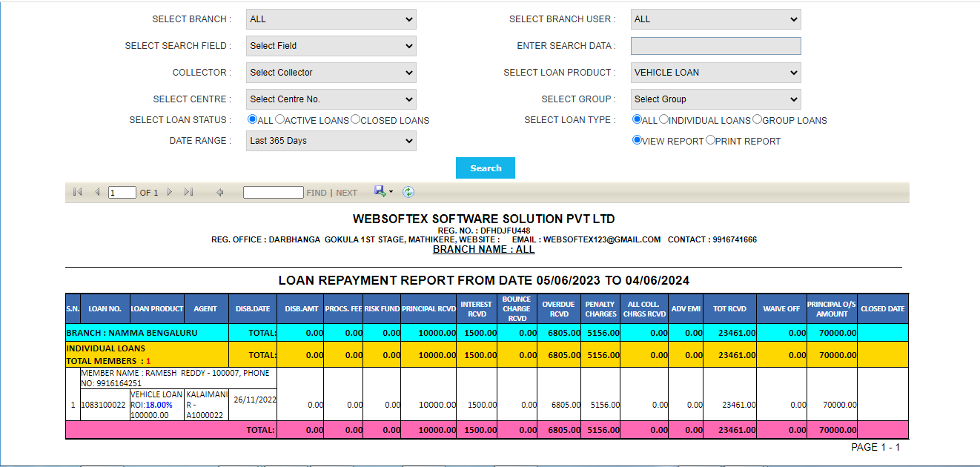980x467 pixels.
Task: Click PRINCIPAL RCVD column header
Action: coord(428,309)
